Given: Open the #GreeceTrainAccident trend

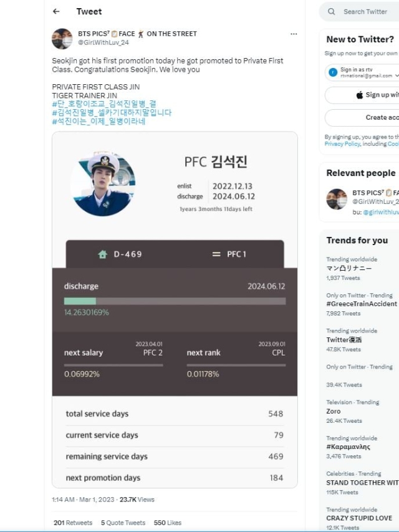Looking at the screenshot, I should point(362,304).
